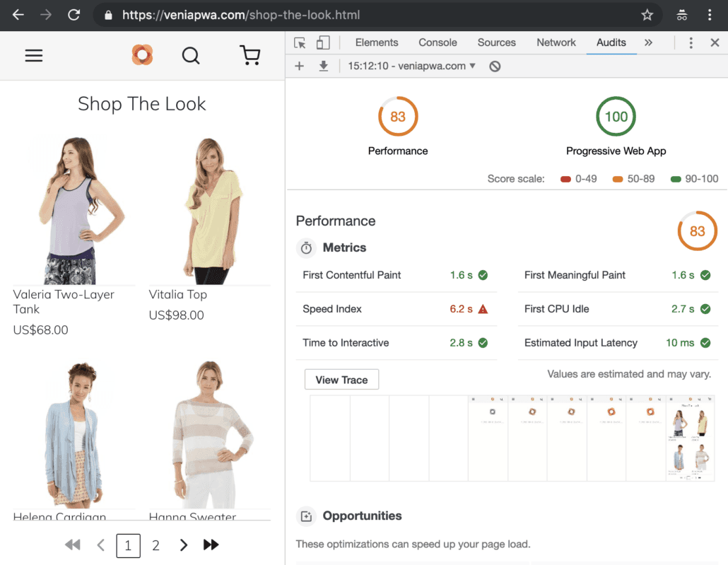728x565 pixels.
Task: Open the shopping cart
Action: [x=250, y=55]
